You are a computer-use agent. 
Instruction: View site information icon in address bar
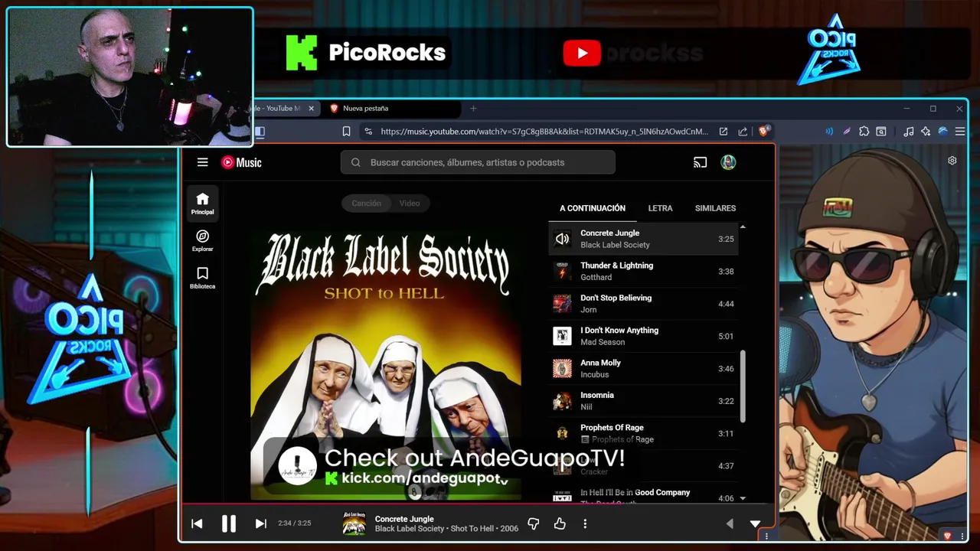(x=368, y=132)
